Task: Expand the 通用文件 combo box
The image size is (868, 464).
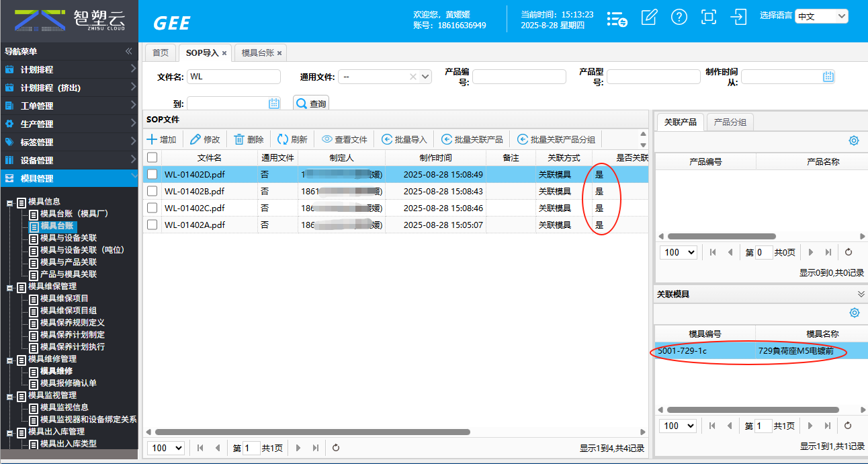Action: pyautogui.click(x=425, y=77)
